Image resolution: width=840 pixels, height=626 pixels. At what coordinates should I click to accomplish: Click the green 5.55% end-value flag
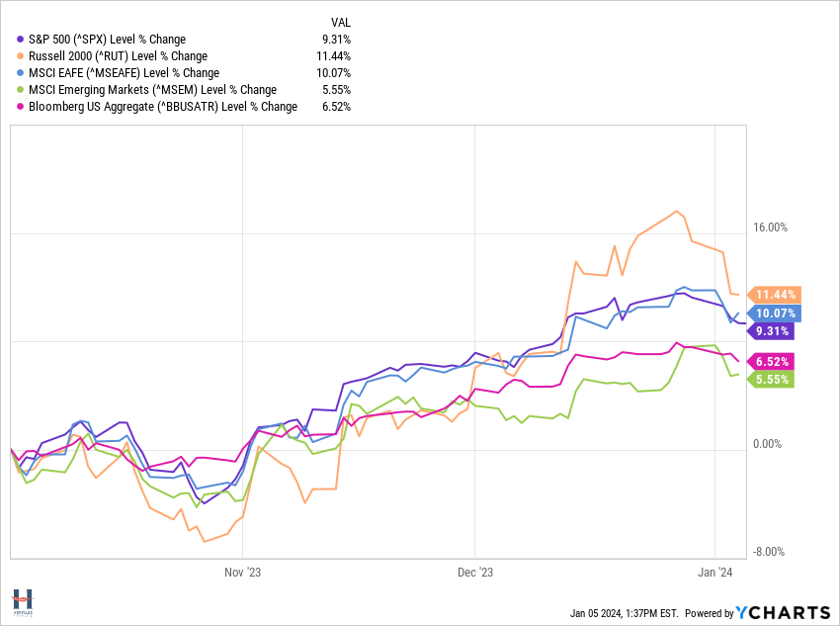771,379
